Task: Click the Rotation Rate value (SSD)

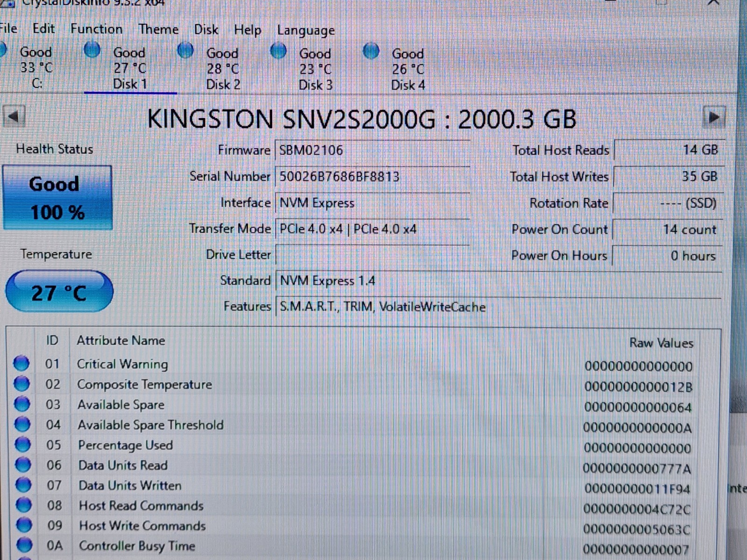Action: (668, 203)
